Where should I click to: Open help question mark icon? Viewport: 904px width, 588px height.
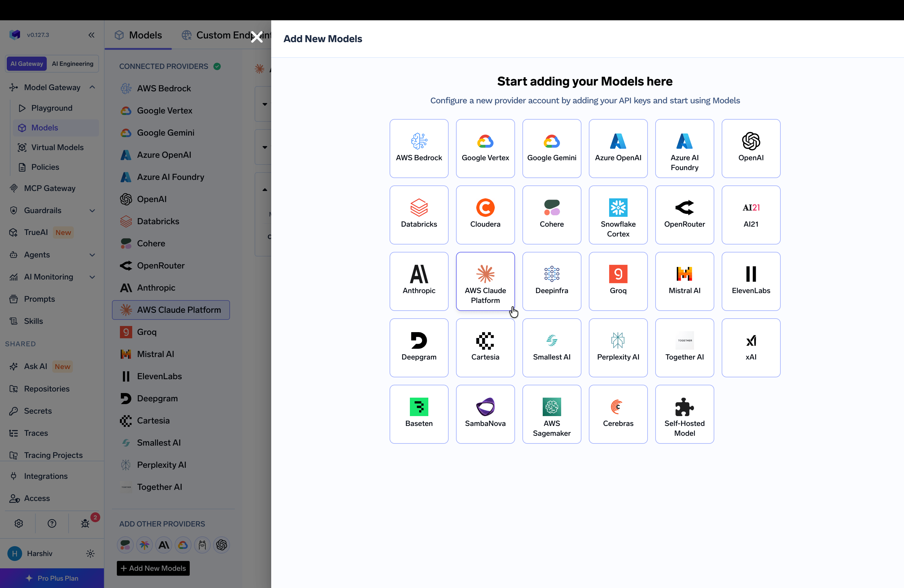coord(52,524)
